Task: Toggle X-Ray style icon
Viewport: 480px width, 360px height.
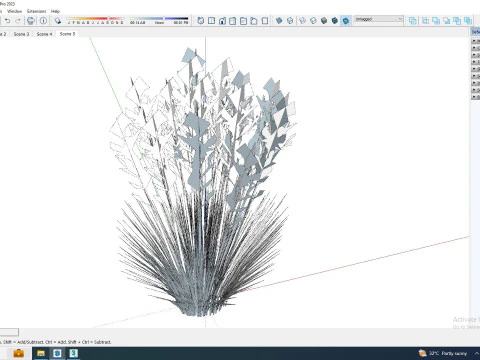Action: [279, 21]
